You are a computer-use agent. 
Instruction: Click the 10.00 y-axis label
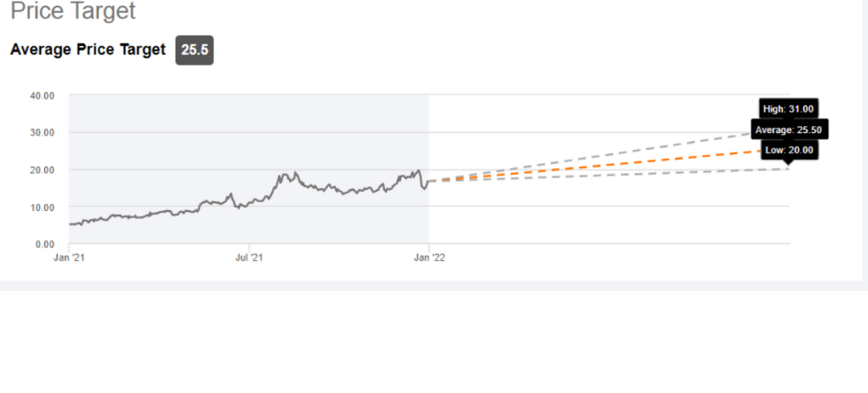[42, 207]
